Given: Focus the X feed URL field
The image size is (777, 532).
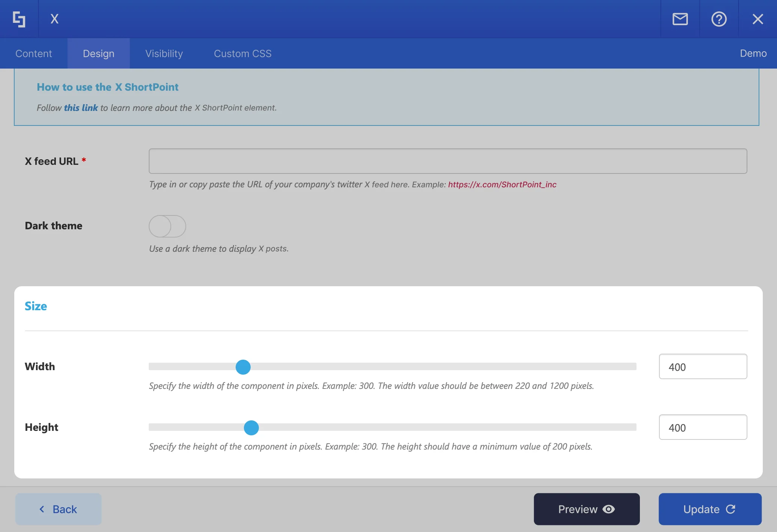Looking at the screenshot, I should click(x=448, y=161).
